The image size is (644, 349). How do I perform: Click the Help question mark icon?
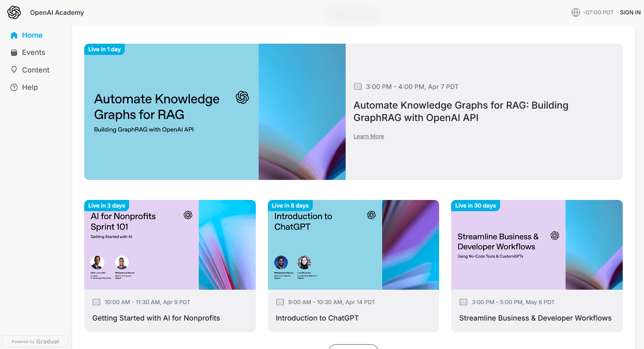14,87
